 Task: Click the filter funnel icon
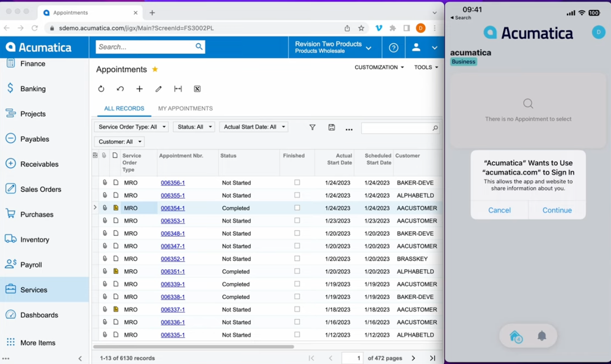[x=312, y=127]
